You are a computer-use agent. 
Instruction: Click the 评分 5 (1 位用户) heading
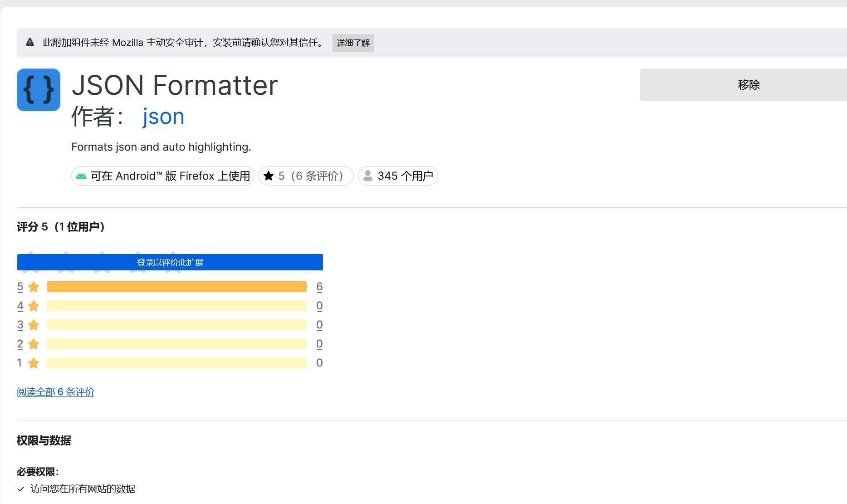61,227
